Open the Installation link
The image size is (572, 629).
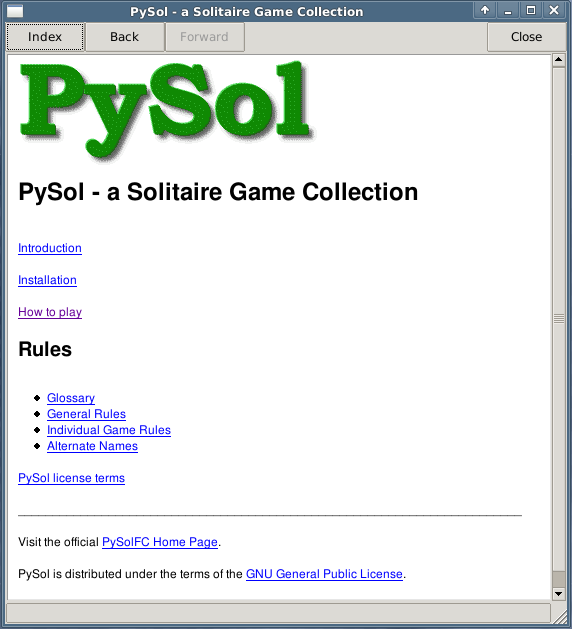[x=47, y=280]
